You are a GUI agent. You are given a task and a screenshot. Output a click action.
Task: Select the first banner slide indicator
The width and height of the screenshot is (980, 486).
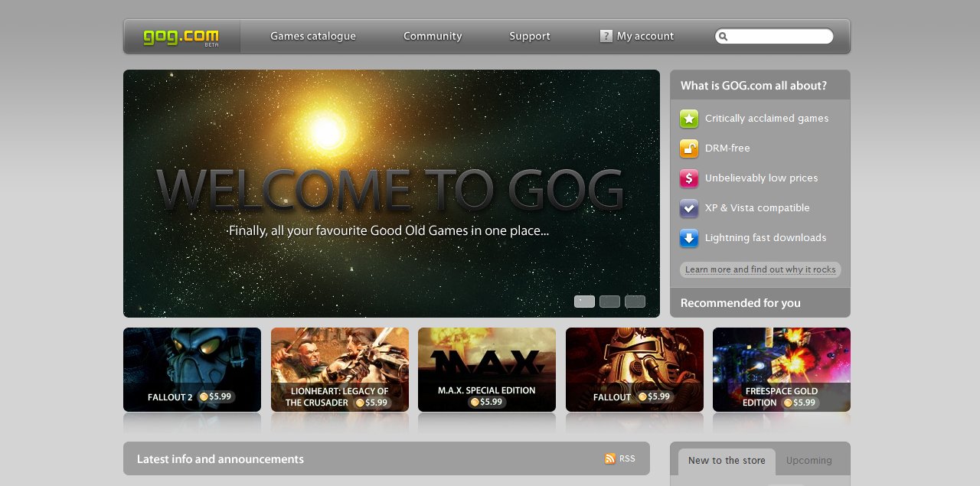coord(584,302)
